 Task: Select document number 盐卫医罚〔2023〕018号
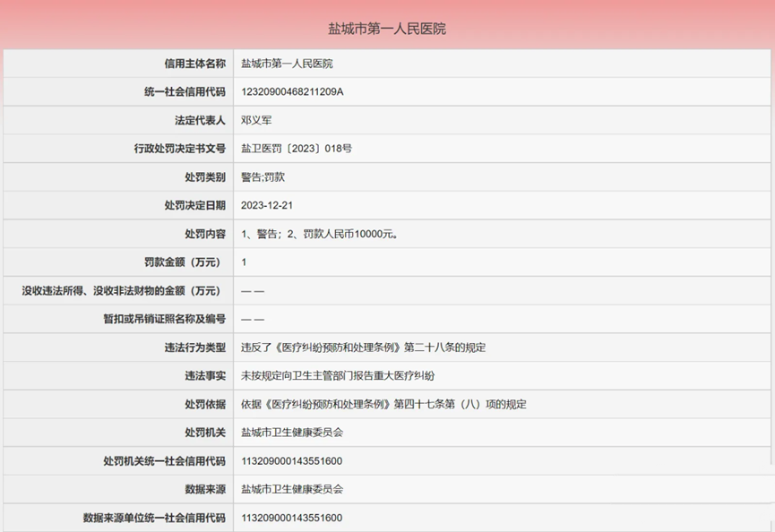pyautogui.click(x=297, y=149)
